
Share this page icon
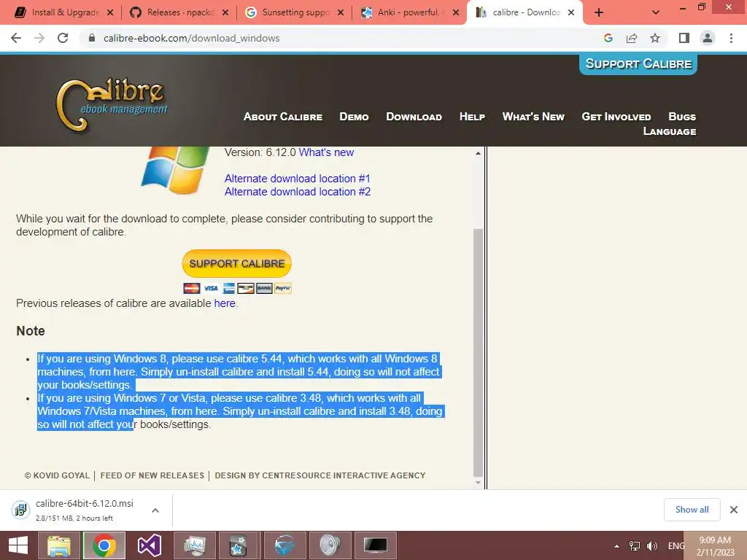coord(632,38)
